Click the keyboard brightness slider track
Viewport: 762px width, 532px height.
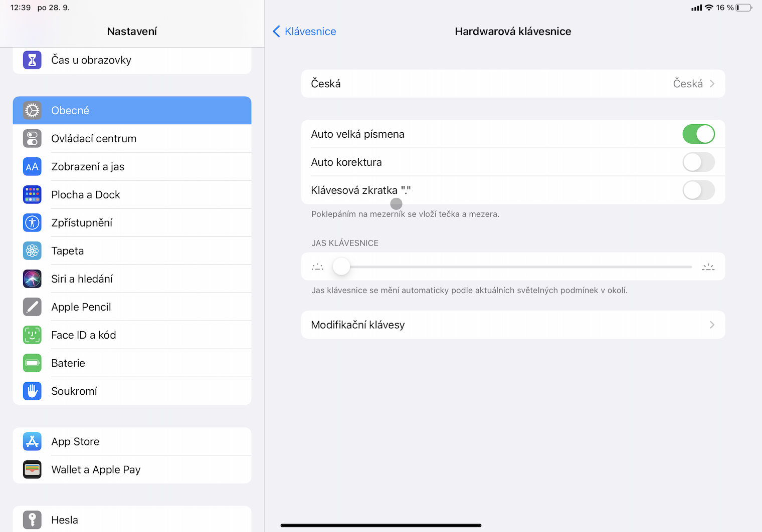tap(516, 267)
